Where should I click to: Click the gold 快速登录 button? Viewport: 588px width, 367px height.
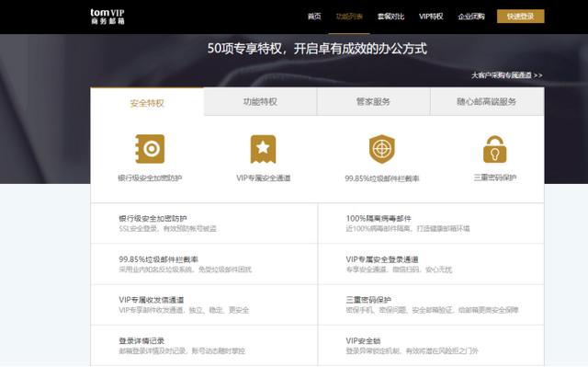[521, 17]
